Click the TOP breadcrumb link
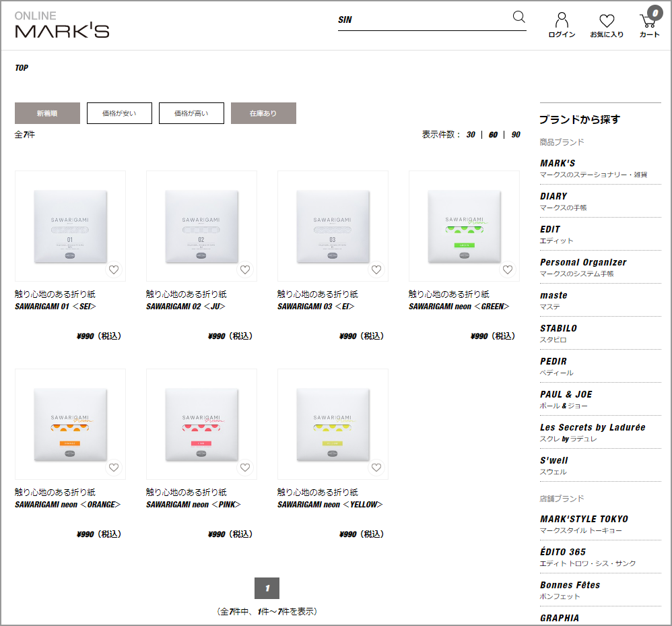This screenshot has width=672, height=626. [x=22, y=68]
